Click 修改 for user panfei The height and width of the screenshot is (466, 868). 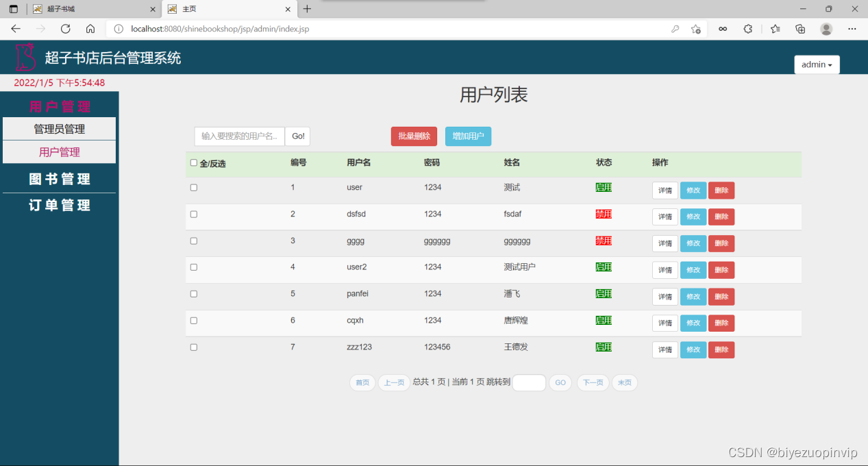tap(693, 297)
